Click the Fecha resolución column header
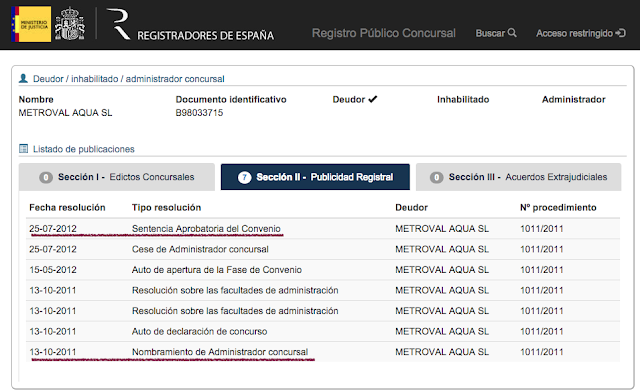The width and height of the screenshot is (640, 391). click(67, 207)
